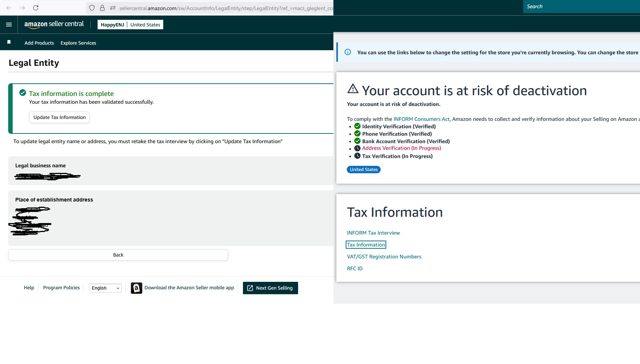
Task: Click Download the Amazon Seller mobile app
Action: pos(189,287)
